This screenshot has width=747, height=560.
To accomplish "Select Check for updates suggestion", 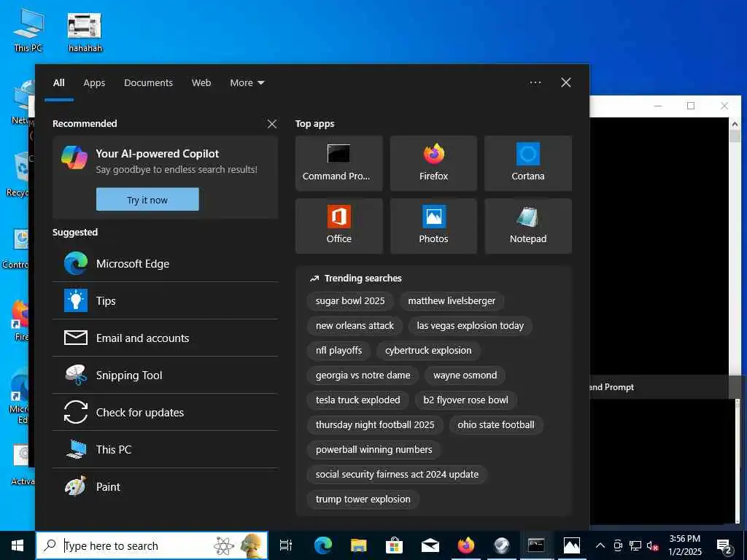I will pyautogui.click(x=165, y=413).
